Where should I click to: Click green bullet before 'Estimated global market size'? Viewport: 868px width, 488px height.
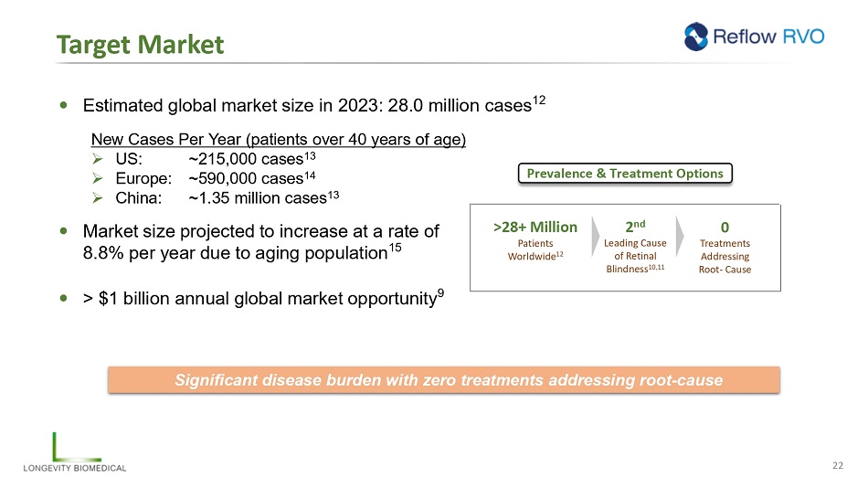point(64,105)
